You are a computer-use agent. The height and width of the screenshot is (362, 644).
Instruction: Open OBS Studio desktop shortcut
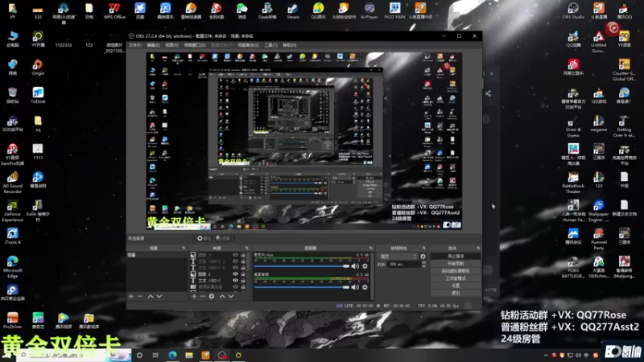click(x=573, y=10)
